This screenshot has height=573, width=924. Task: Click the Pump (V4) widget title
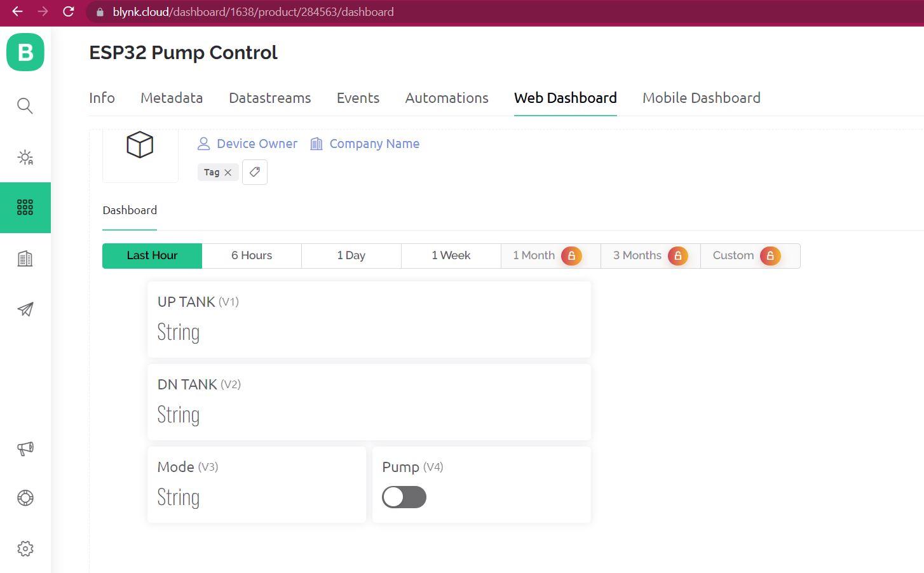click(x=412, y=467)
